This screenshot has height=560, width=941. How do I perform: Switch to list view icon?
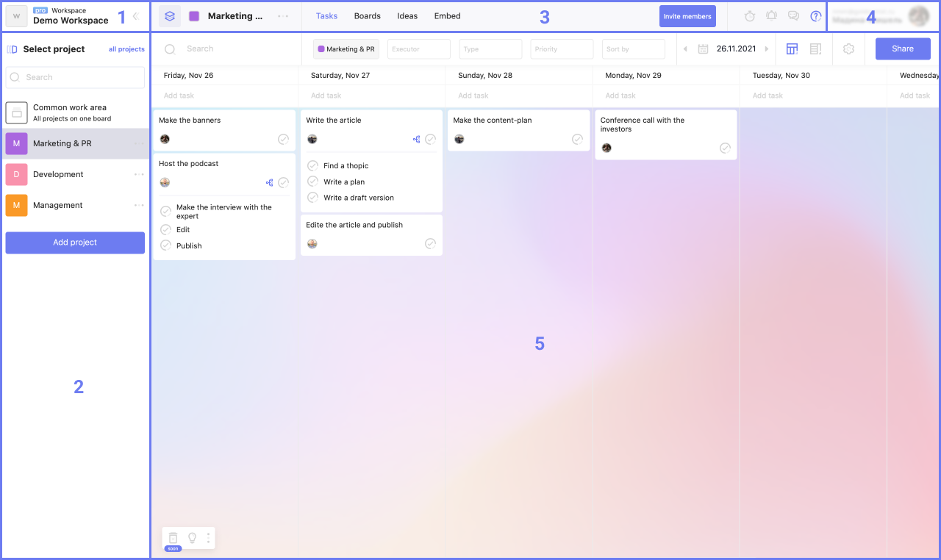click(815, 49)
